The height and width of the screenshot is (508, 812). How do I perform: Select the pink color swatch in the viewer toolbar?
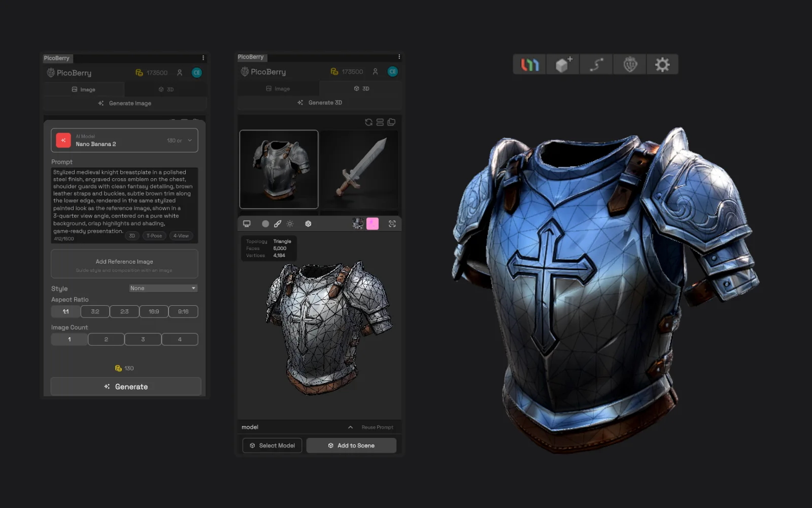373,224
